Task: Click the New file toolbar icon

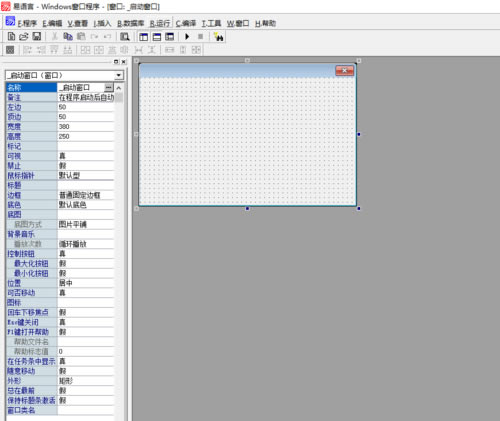Action: [x=11, y=36]
